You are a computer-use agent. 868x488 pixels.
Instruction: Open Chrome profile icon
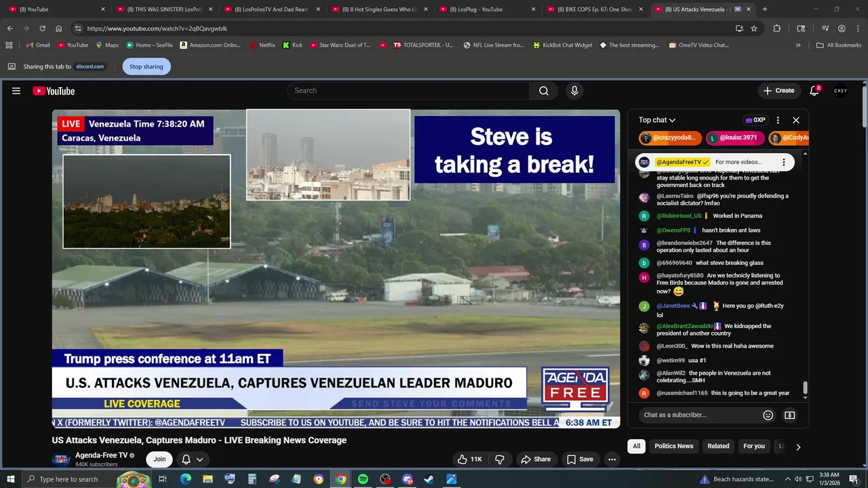click(842, 28)
